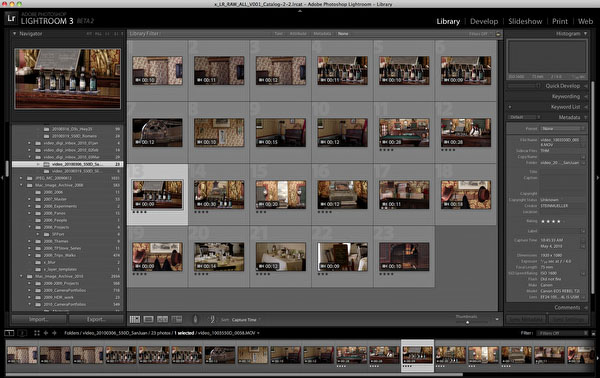Switch to Loupe view in toolbar
The height and width of the screenshot is (378, 600).
point(148,319)
